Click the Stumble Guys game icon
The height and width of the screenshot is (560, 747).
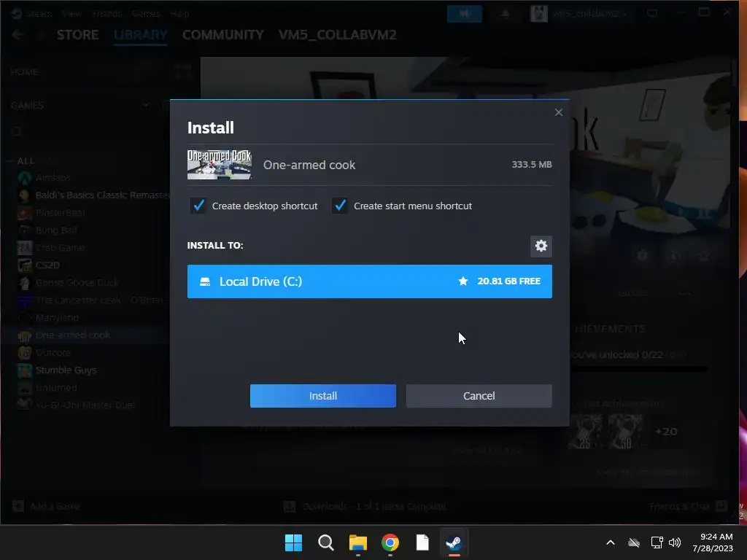coord(24,370)
